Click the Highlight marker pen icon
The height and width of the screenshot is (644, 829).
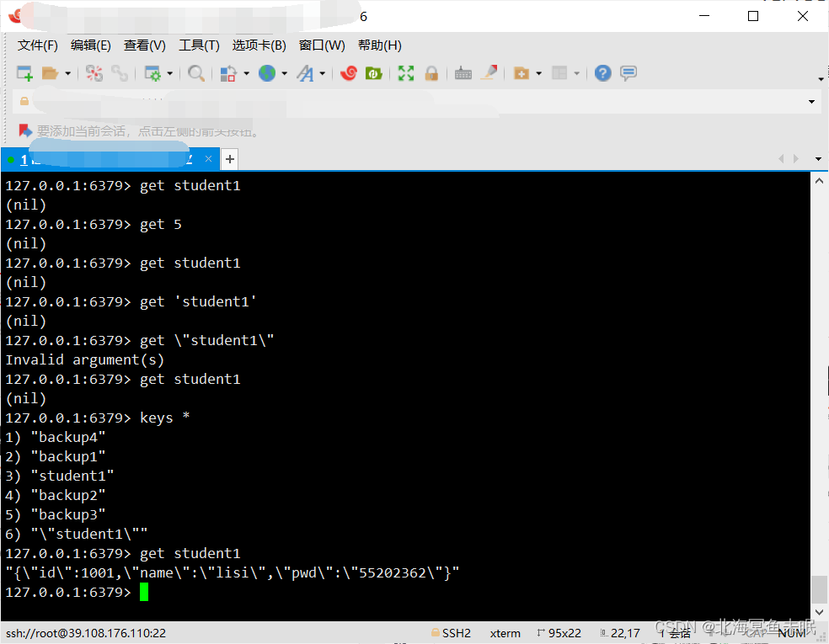(489, 73)
